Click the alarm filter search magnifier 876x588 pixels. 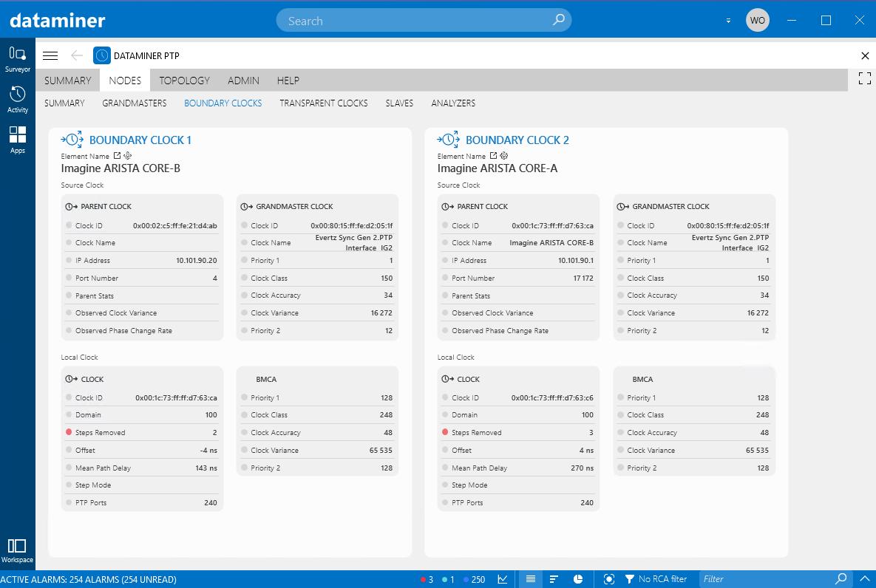pos(841,579)
